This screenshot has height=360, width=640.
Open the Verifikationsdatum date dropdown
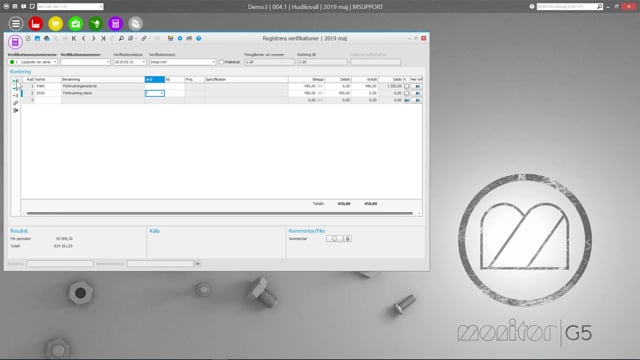[x=143, y=62]
